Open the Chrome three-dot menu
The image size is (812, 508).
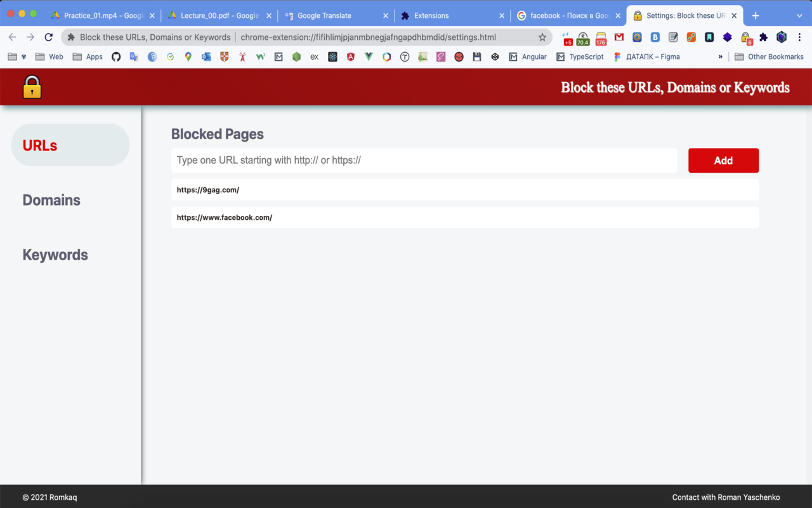pos(799,37)
